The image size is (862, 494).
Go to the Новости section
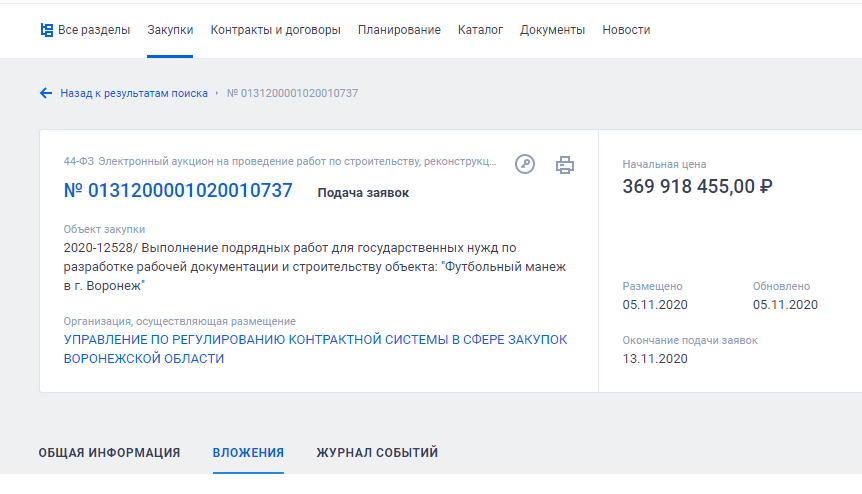(x=626, y=30)
